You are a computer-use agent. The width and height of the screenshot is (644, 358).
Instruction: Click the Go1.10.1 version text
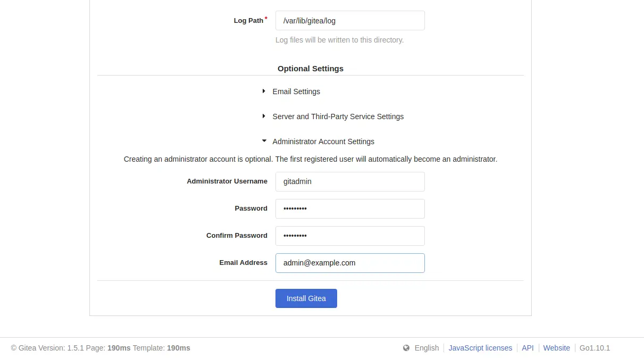[x=595, y=348]
